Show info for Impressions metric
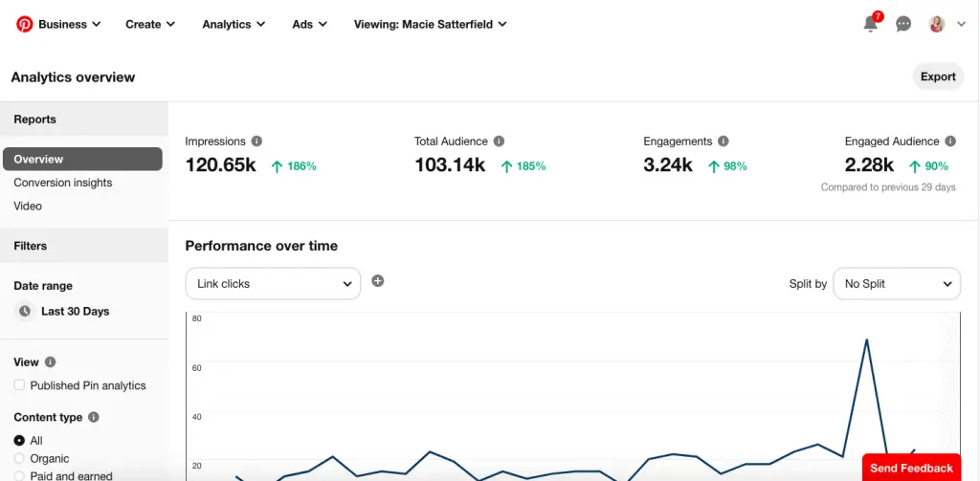 point(256,142)
